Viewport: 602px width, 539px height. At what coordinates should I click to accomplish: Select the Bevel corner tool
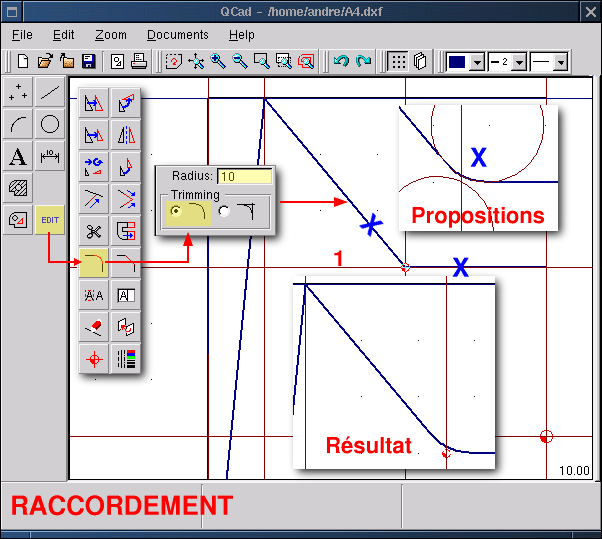[x=126, y=263]
